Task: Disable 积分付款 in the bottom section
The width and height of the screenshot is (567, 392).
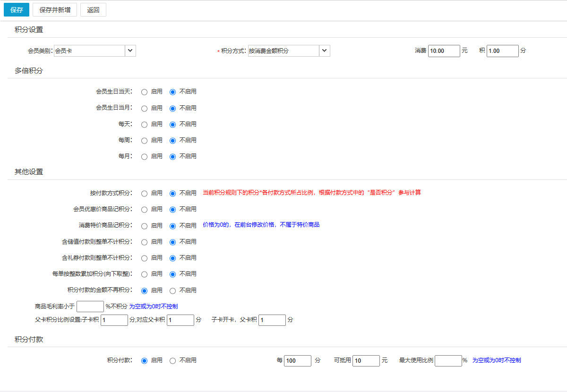Action: (173, 361)
